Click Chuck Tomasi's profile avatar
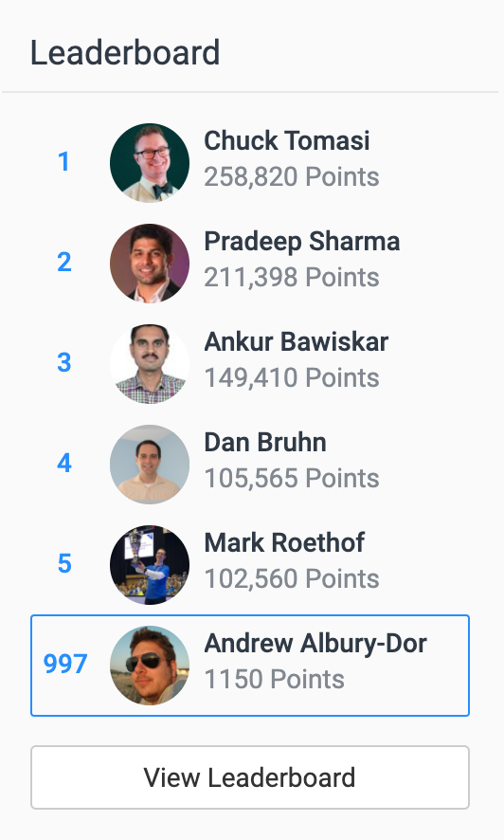Viewport: 504px width, 840px height. pos(150,162)
